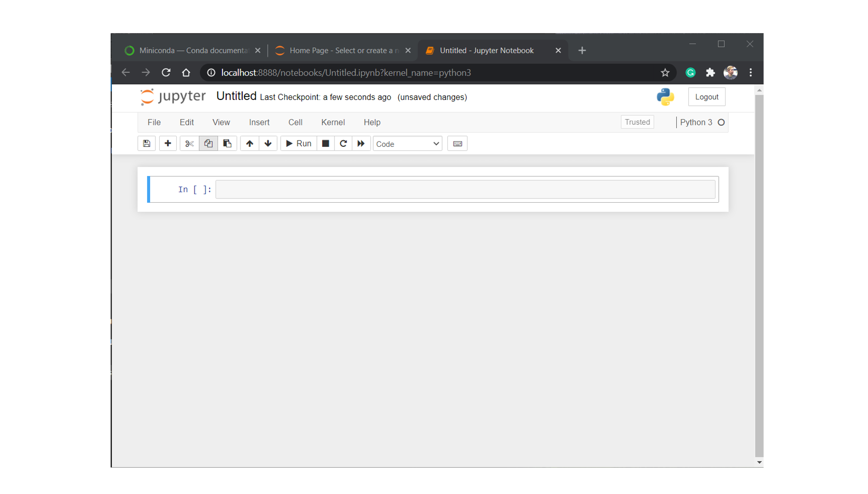Click the Python logo icon
The width and height of the screenshot is (868, 494).
665,97
